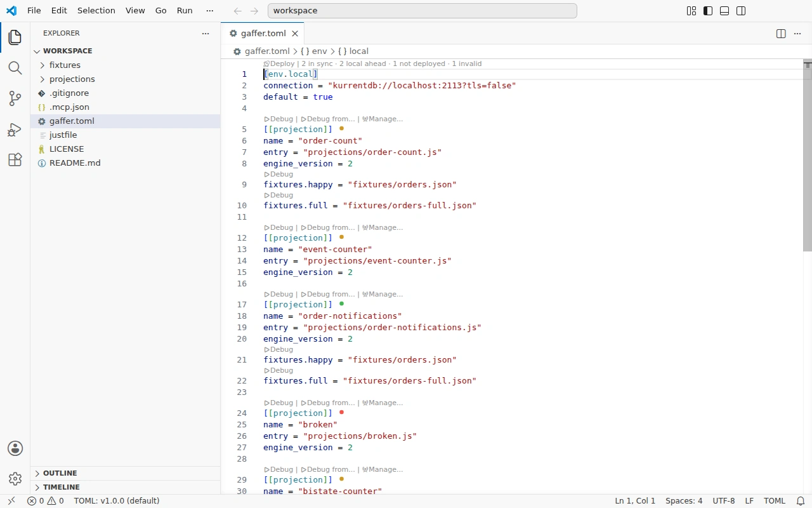Change the UTF-8 file encoding
The height and width of the screenshot is (508, 812).
point(724,501)
